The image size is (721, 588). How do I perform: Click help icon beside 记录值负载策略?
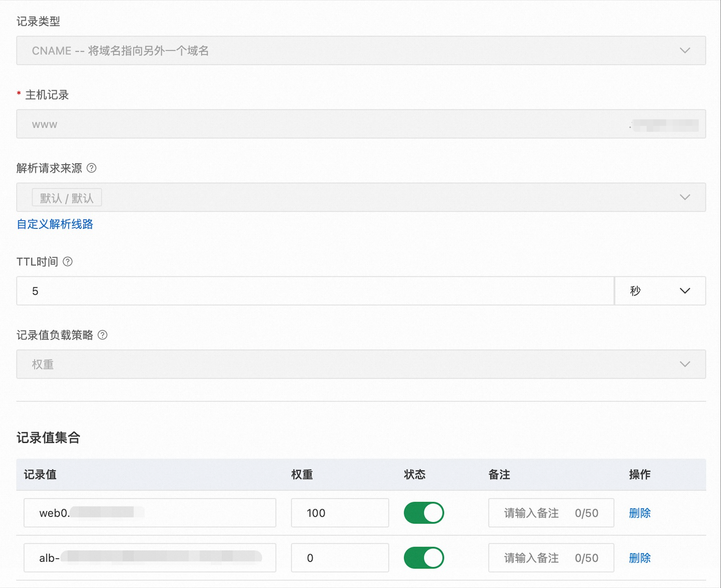tap(102, 335)
